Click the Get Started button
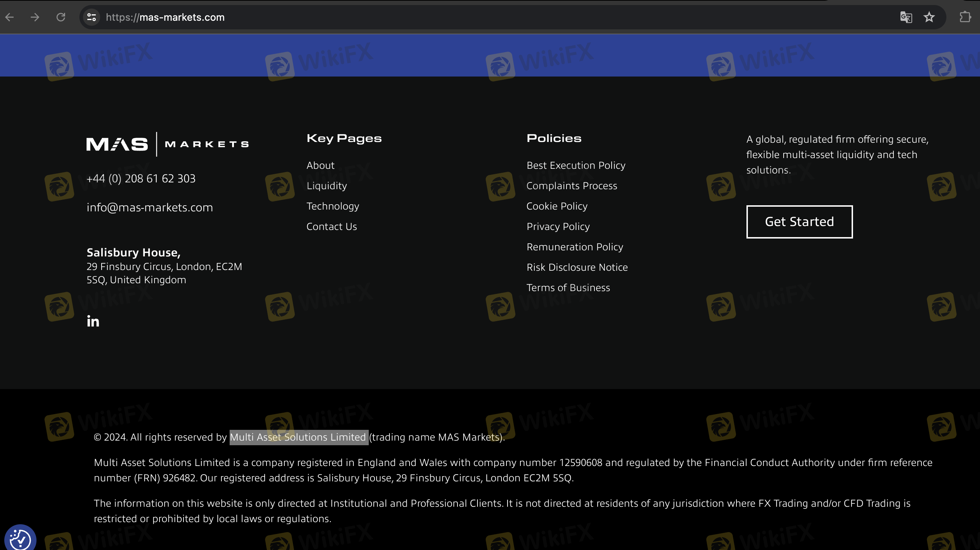980x550 pixels. [799, 222]
